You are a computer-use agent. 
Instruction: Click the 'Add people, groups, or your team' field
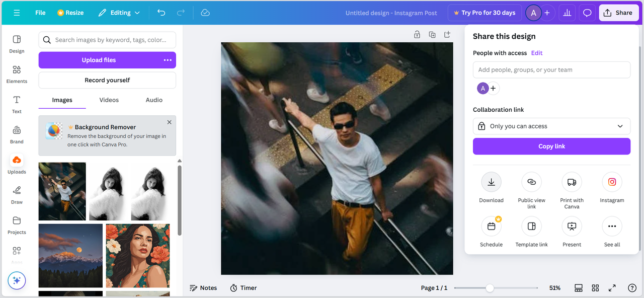point(551,70)
